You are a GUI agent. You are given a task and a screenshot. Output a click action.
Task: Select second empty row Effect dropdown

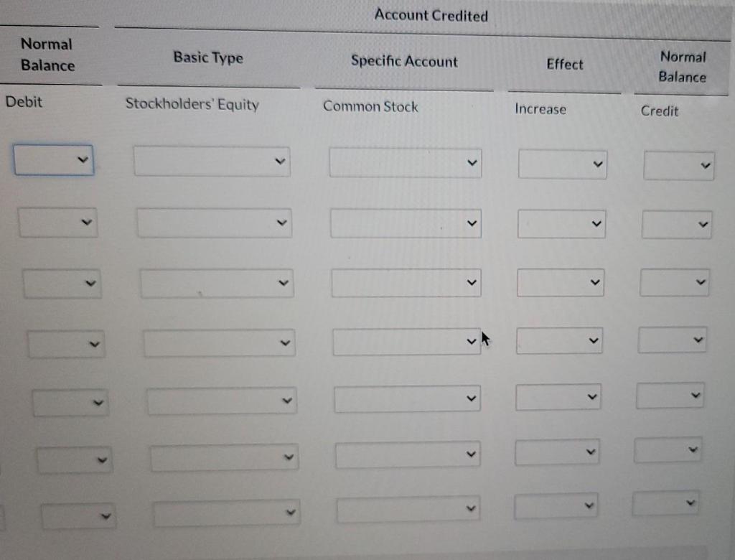pyautogui.click(x=561, y=224)
